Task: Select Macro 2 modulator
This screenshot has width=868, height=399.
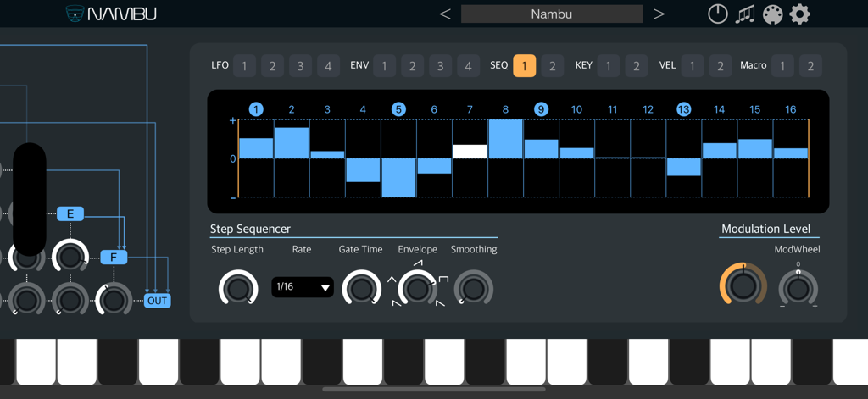Action: click(811, 66)
